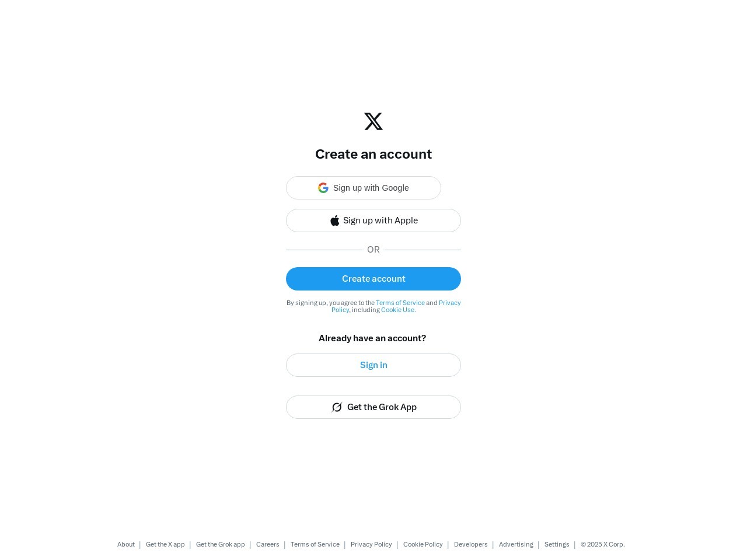Click the Sign in button
The height and width of the screenshot is (560, 747).
click(x=373, y=365)
